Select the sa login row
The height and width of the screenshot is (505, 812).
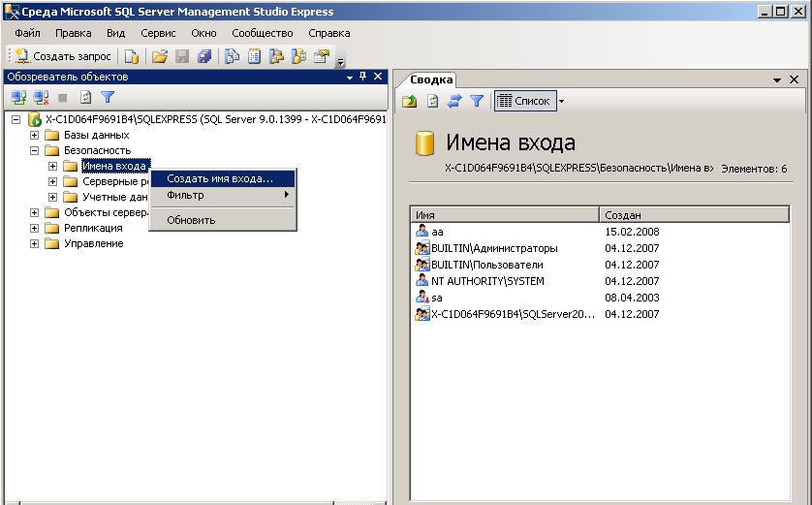click(x=600, y=298)
